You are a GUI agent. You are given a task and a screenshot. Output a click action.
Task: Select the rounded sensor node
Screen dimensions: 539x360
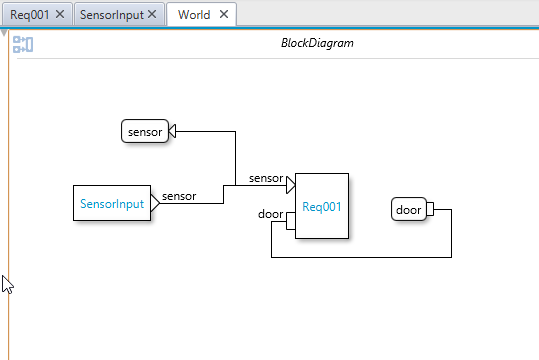[x=145, y=131]
